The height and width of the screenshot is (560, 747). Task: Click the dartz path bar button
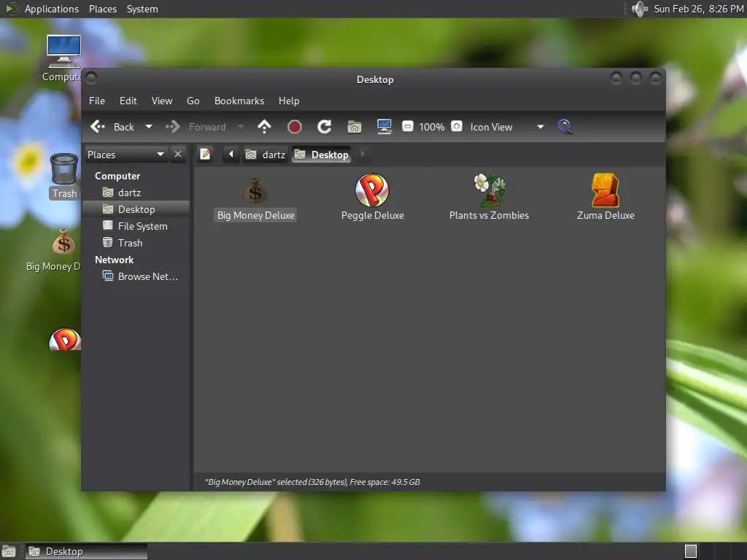266,155
